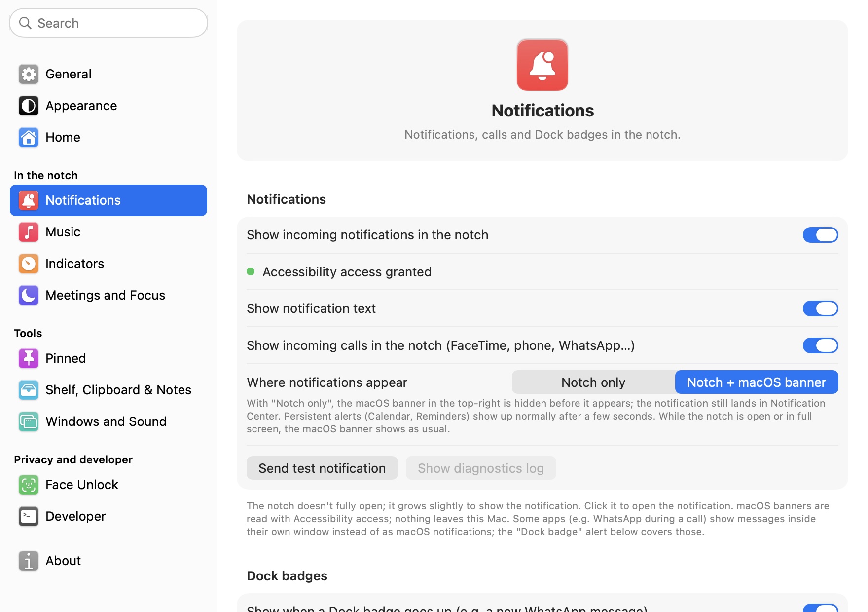Open Meetings and Focus moon icon
This screenshot has width=868, height=612.
coord(29,295)
